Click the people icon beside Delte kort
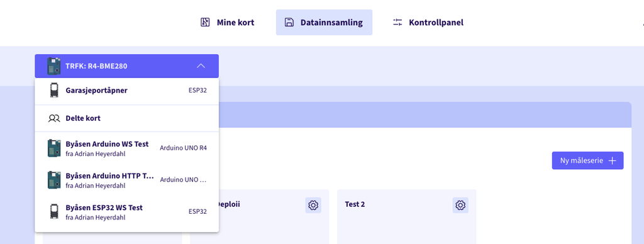Viewport: 644px width, 244px height. (x=54, y=118)
